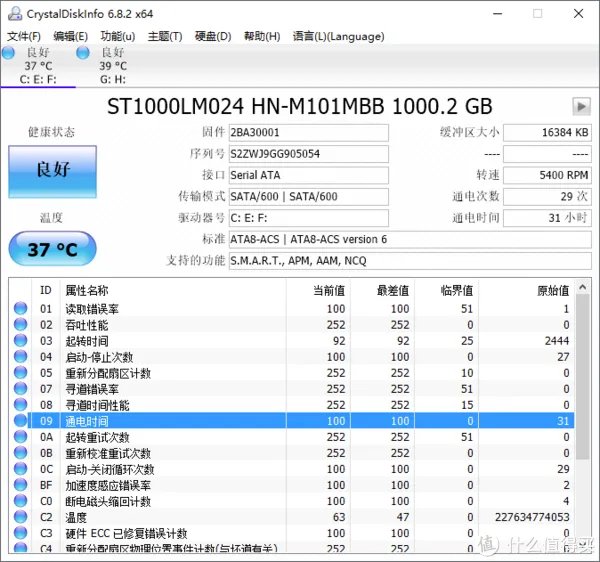
Task: Click the 当前值 column header
Action: [x=318, y=290]
